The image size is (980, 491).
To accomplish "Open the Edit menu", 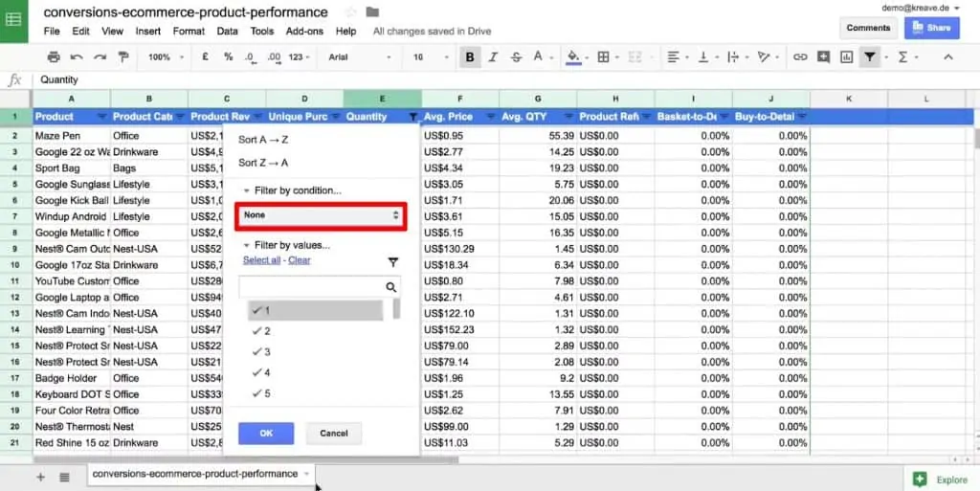I will [x=80, y=32].
